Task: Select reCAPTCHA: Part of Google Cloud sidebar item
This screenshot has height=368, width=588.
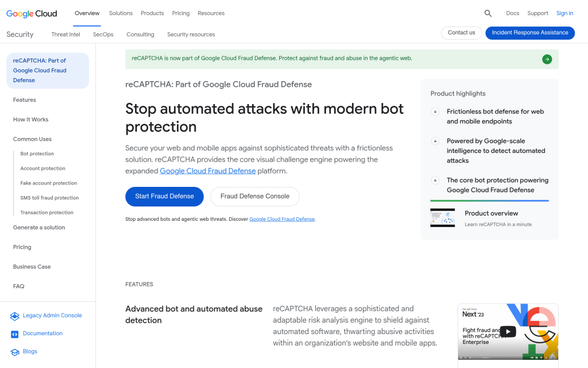Action: (48, 71)
